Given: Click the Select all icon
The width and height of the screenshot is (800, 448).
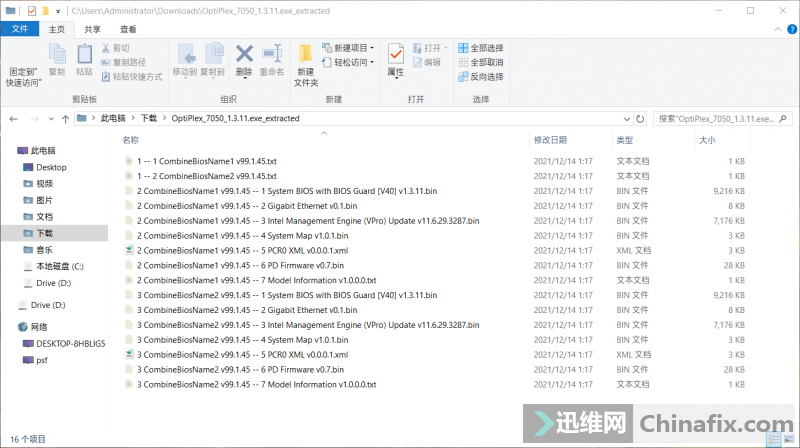Looking at the screenshot, I should 463,48.
